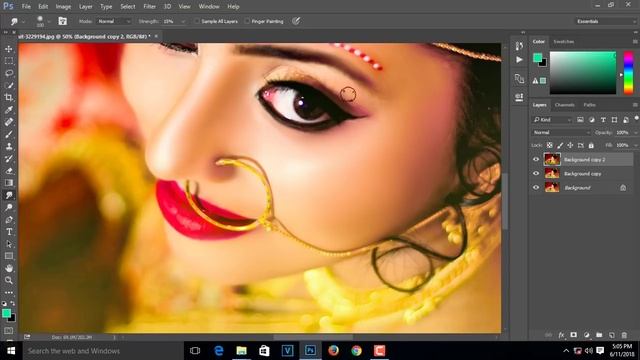Create a new layer group
640x360 pixels.
(599, 335)
